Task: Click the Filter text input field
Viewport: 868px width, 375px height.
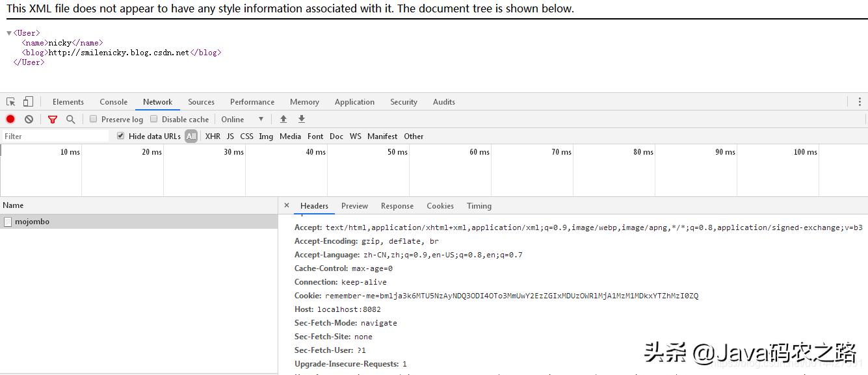Action: [x=55, y=136]
